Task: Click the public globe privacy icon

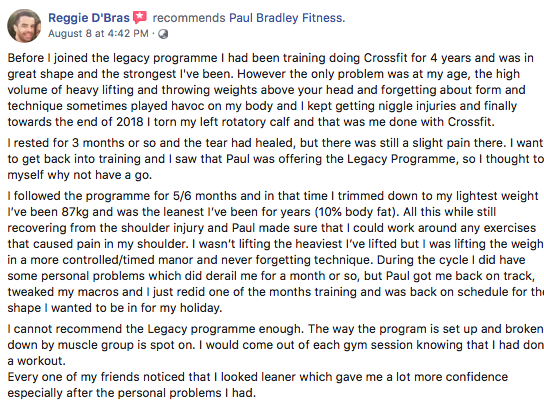Action: 163,34
